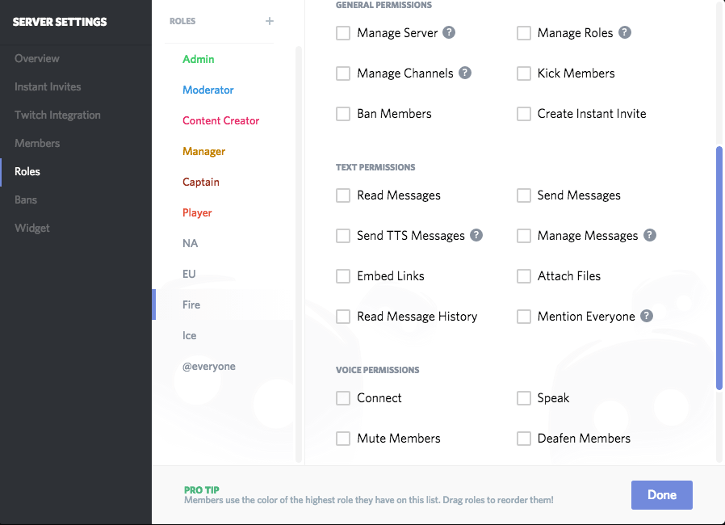This screenshot has height=525, width=725.
Task: Click the permissions panel vertical scrollbar
Action: click(718, 268)
